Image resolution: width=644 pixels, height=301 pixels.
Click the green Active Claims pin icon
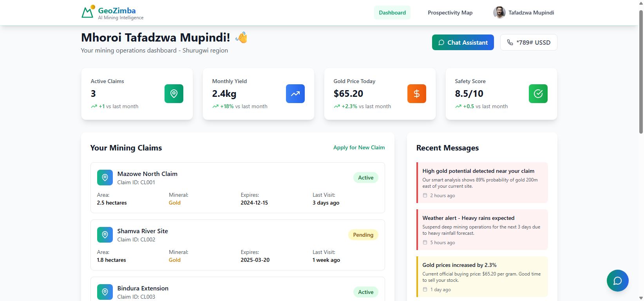174,94
